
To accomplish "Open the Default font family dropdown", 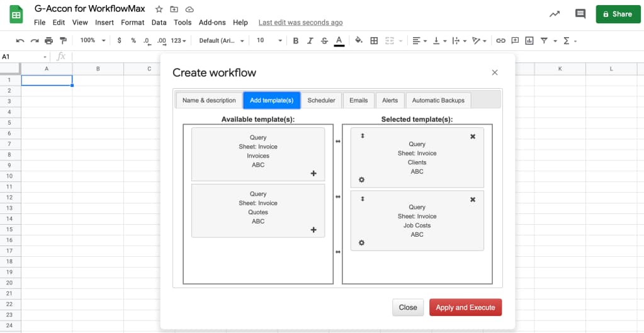I will 222,41.
